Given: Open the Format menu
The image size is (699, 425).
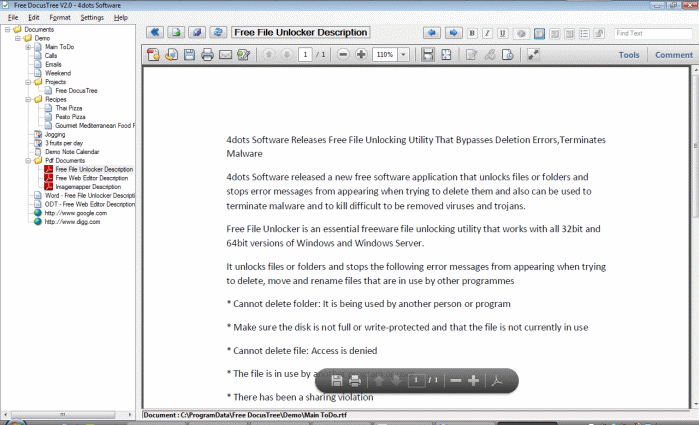Looking at the screenshot, I should click(x=60, y=18).
